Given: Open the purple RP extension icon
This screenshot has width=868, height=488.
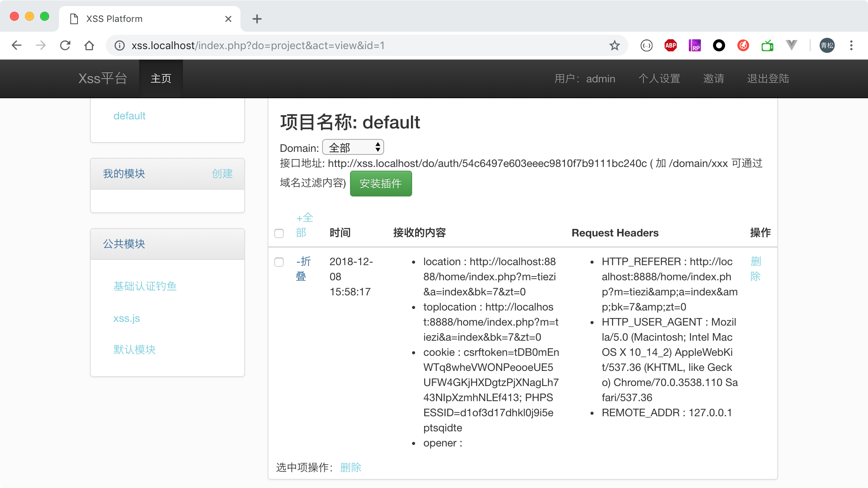Looking at the screenshot, I should click(x=694, y=45).
